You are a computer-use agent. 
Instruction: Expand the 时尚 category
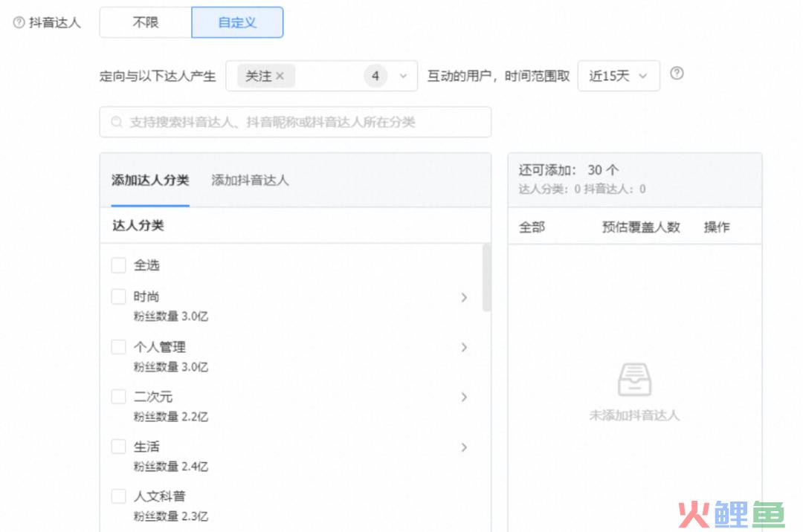pyautogui.click(x=464, y=297)
